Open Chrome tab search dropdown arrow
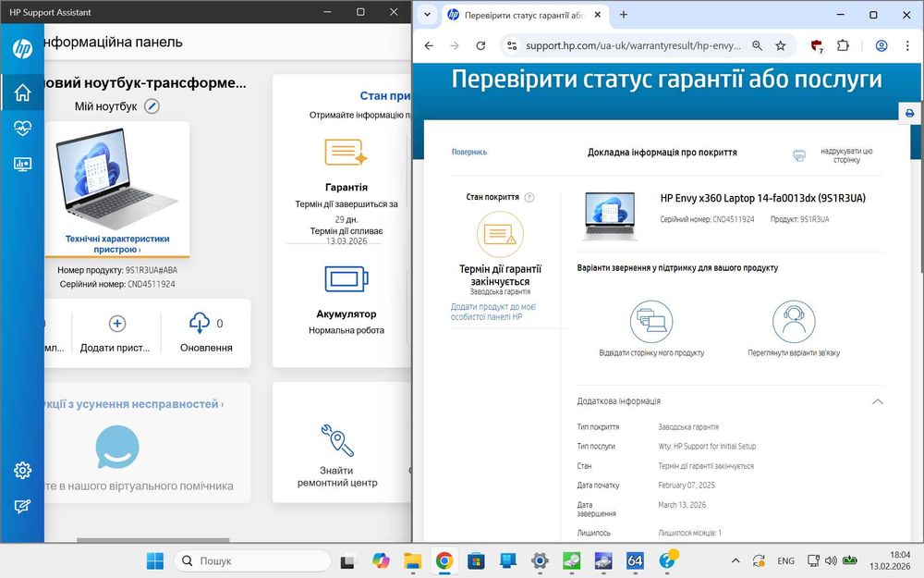The width and height of the screenshot is (924, 578). tap(427, 15)
